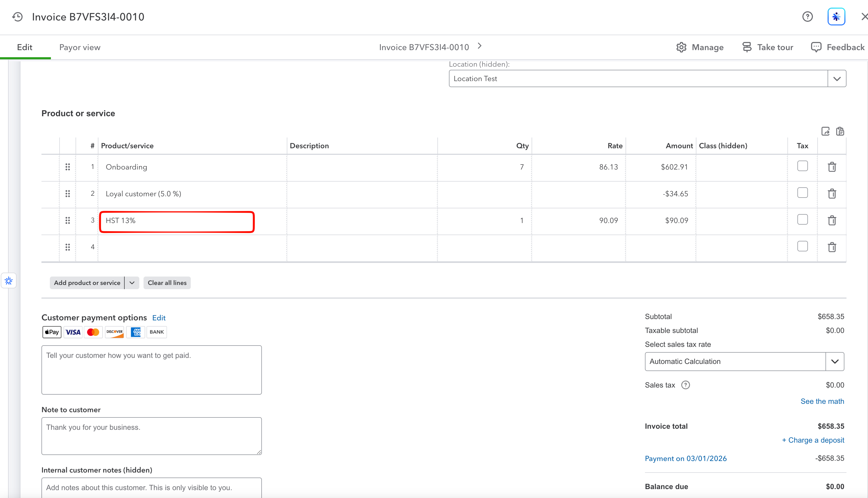Click Internal customer notes field
The width and height of the screenshot is (868, 498).
coord(151,488)
